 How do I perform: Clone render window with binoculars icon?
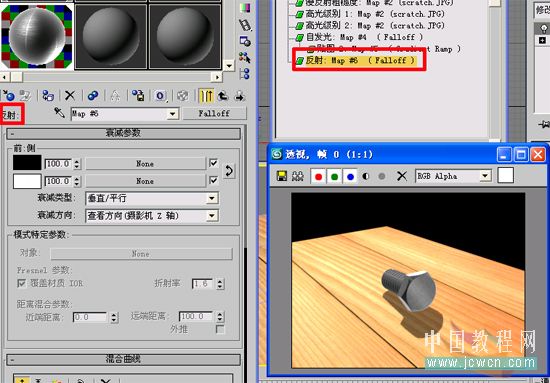[x=298, y=176]
